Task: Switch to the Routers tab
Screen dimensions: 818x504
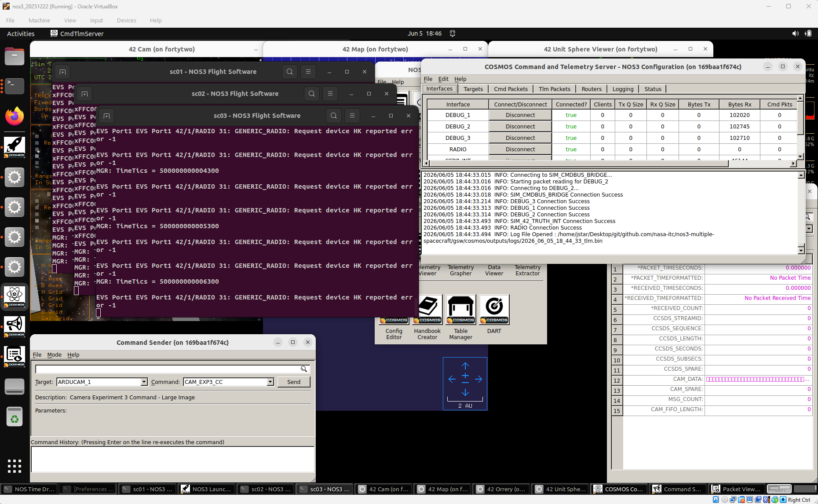Action: coord(592,89)
